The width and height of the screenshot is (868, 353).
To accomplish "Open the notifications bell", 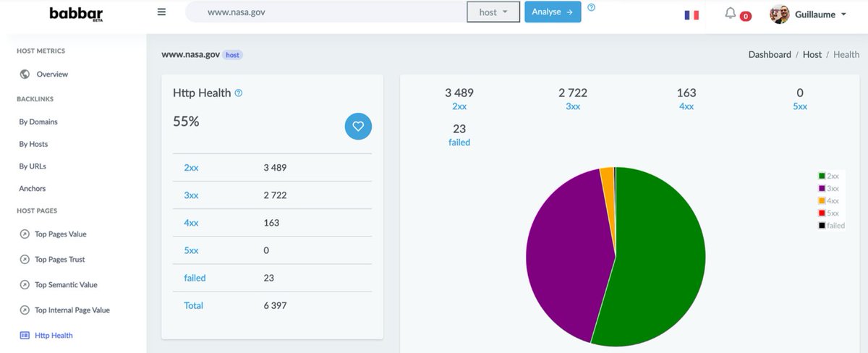I will pyautogui.click(x=731, y=13).
